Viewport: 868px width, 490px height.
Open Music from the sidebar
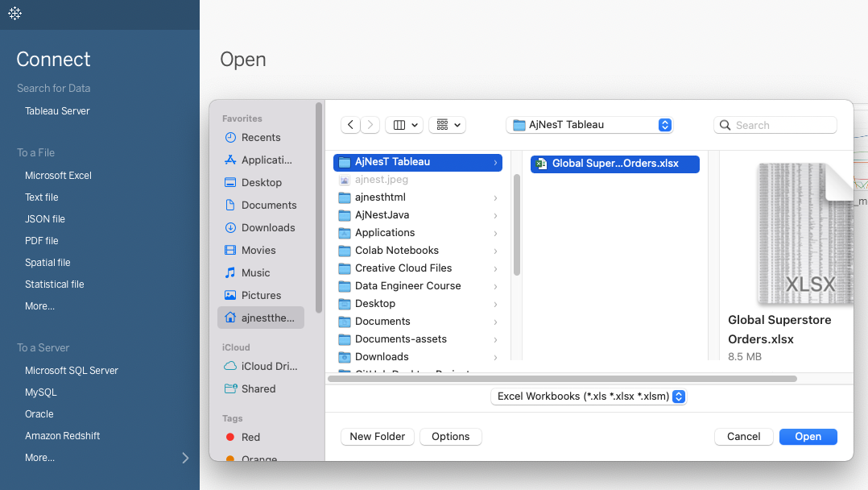tap(255, 273)
